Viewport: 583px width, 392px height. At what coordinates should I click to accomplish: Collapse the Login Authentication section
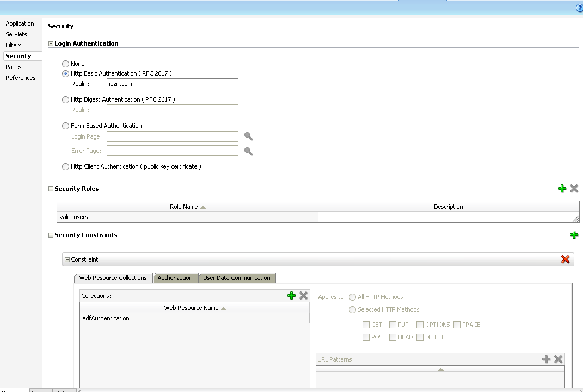(x=51, y=44)
